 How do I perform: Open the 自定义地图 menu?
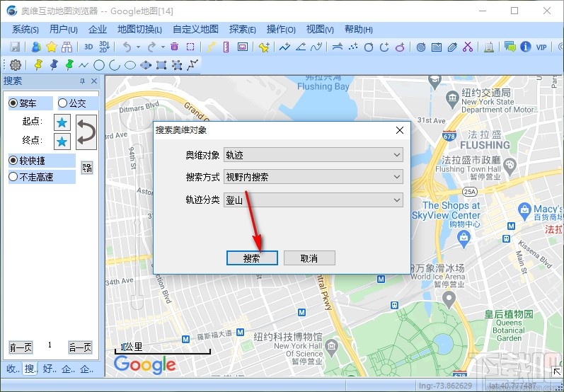pos(196,30)
